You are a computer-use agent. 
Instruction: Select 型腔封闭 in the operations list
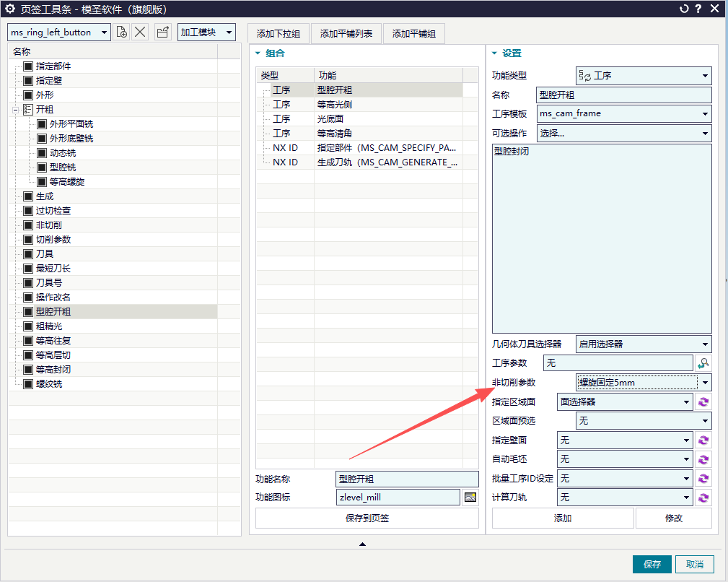(511, 152)
